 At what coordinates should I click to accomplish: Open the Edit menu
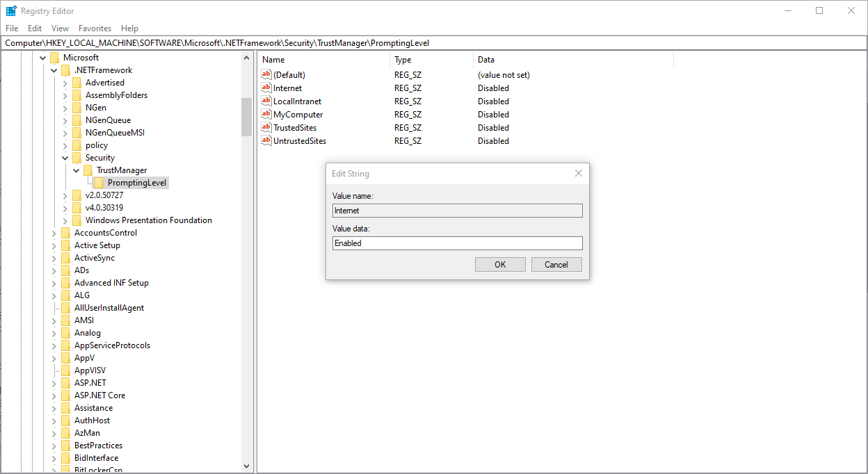pyautogui.click(x=35, y=28)
